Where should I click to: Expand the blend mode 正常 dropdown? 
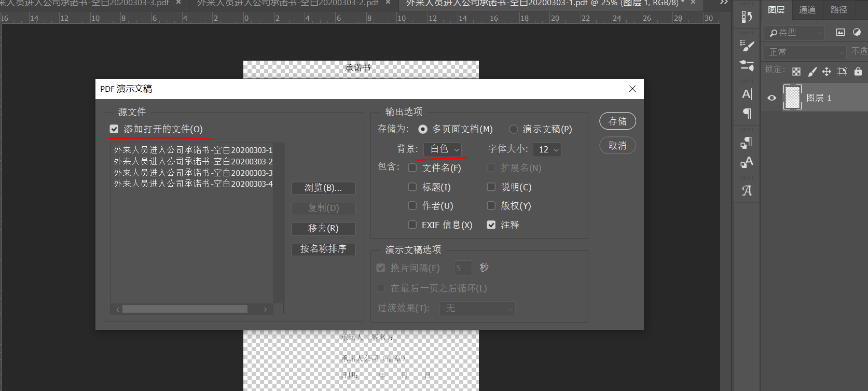click(805, 52)
